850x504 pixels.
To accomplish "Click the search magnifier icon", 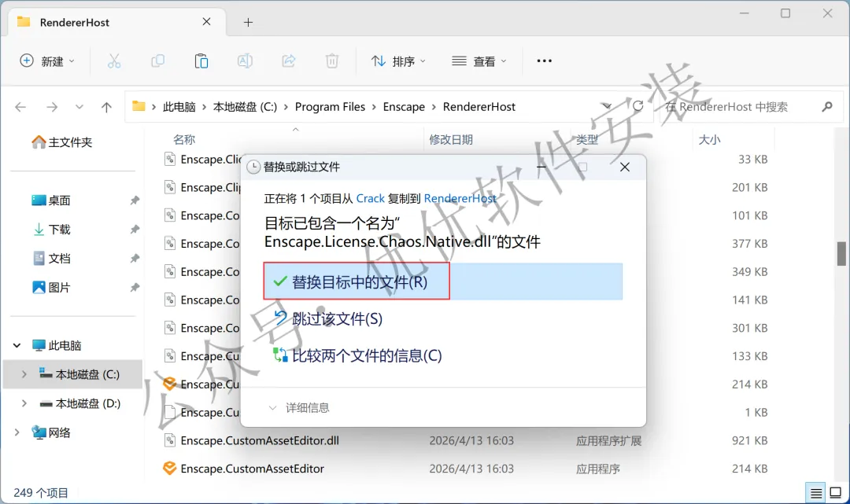I will point(826,107).
